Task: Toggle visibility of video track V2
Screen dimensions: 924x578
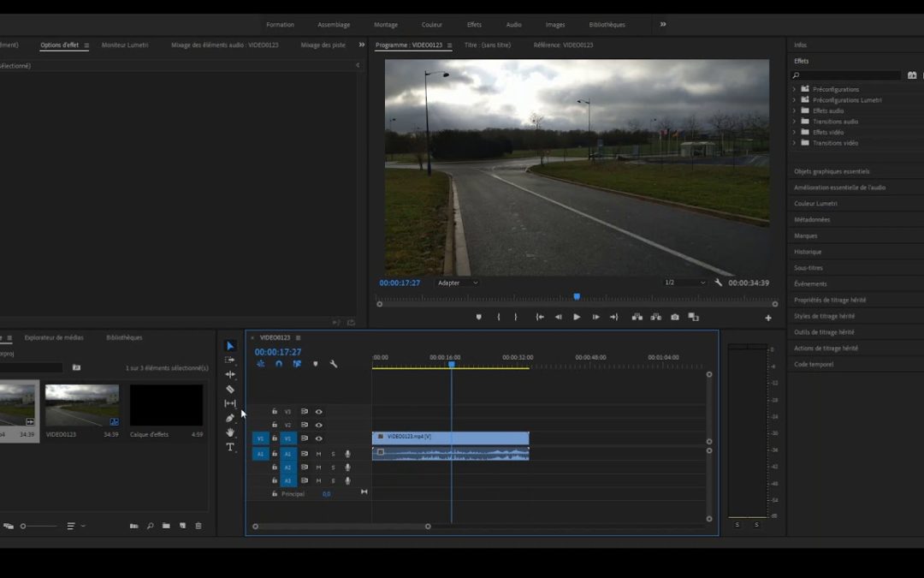Action: [319, 425]
